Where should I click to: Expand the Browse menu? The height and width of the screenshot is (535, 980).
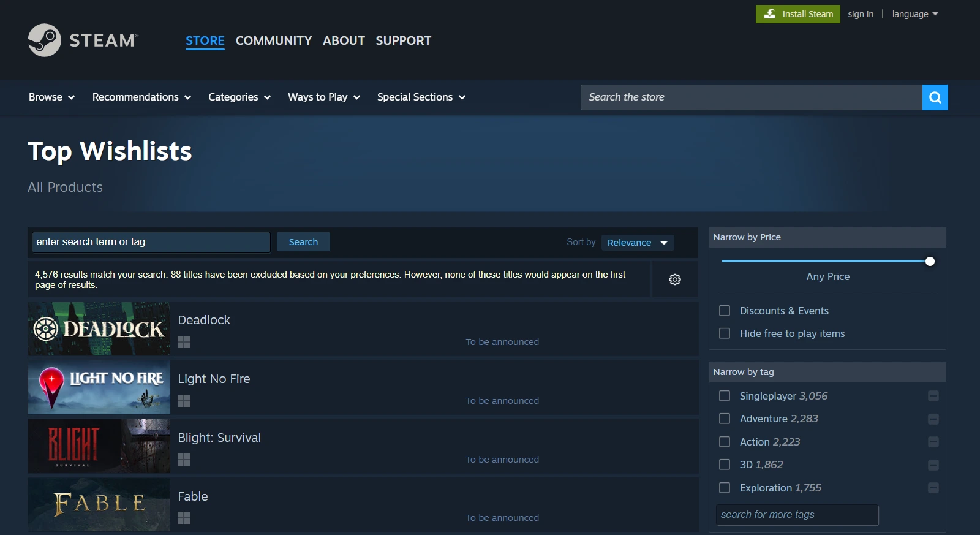(51, 97)
